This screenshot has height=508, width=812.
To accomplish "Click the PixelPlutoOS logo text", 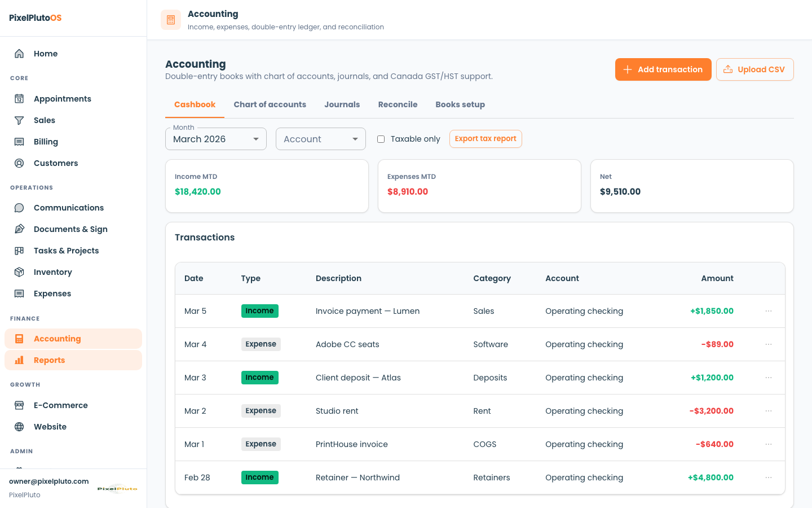I will point(36,17).
